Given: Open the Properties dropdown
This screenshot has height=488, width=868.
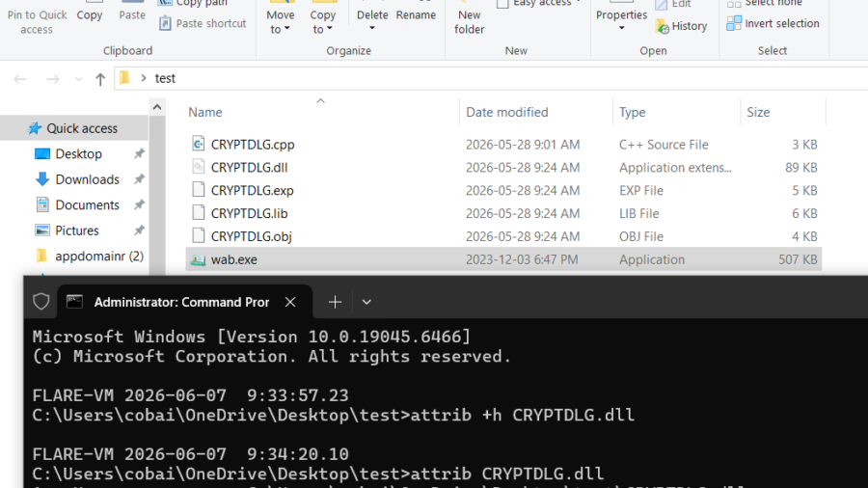Looking at the screenshot, I should pyautogui.click(x=621, y=28).
